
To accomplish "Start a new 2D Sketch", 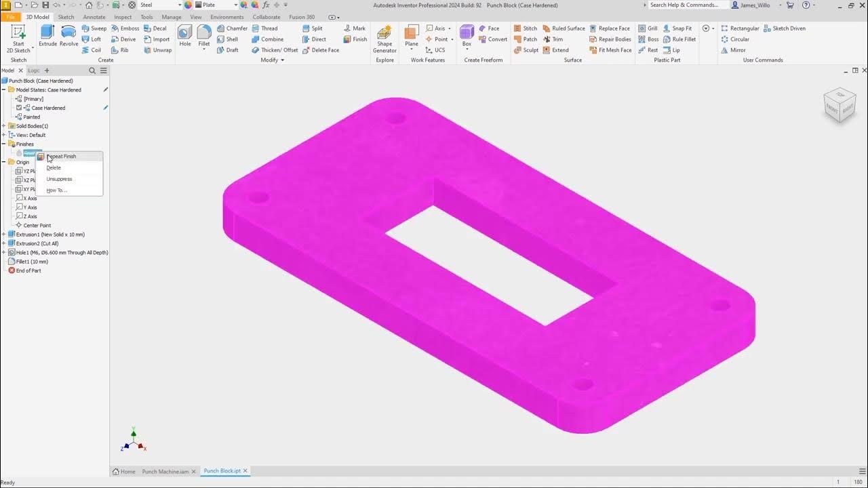I will (x=18, y=38).
